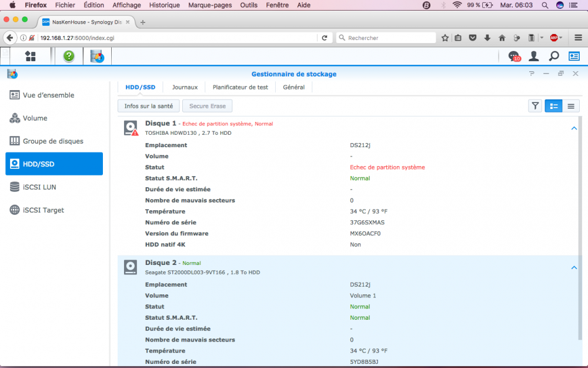The height and width of the screenshot is (368, 588).
Task: Open the DSM widgets panel icon
Action: 574,57
